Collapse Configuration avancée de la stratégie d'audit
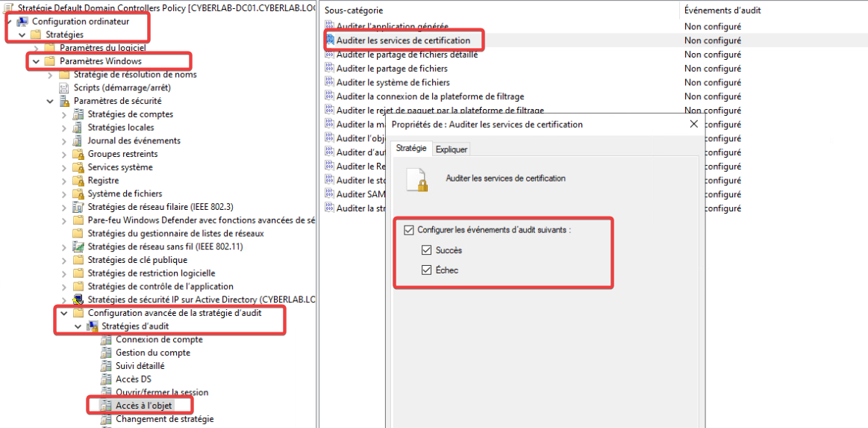 click(x=64, y=313)
